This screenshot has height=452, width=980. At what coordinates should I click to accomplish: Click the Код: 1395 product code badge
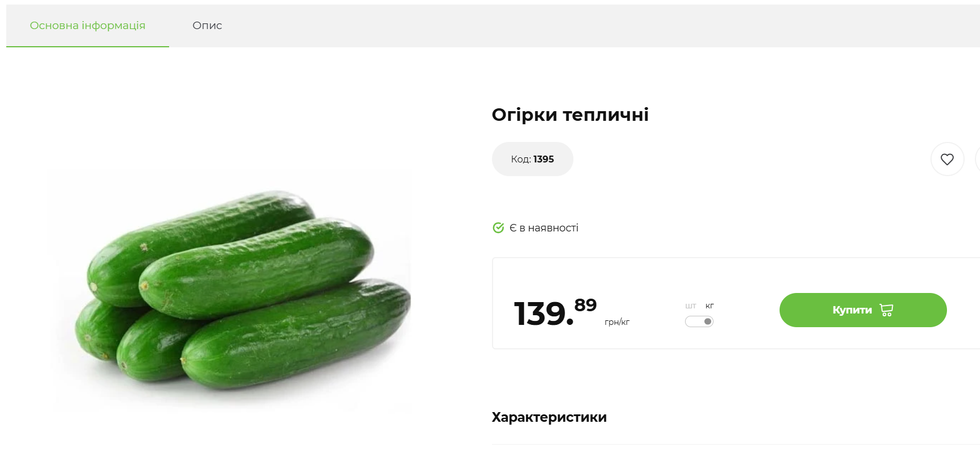click(x=532, y=159)
